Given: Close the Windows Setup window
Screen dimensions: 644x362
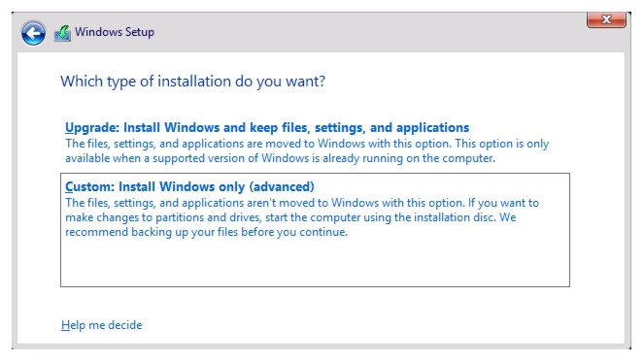Looking at the screenshot, I should click(x=606, y=19).
